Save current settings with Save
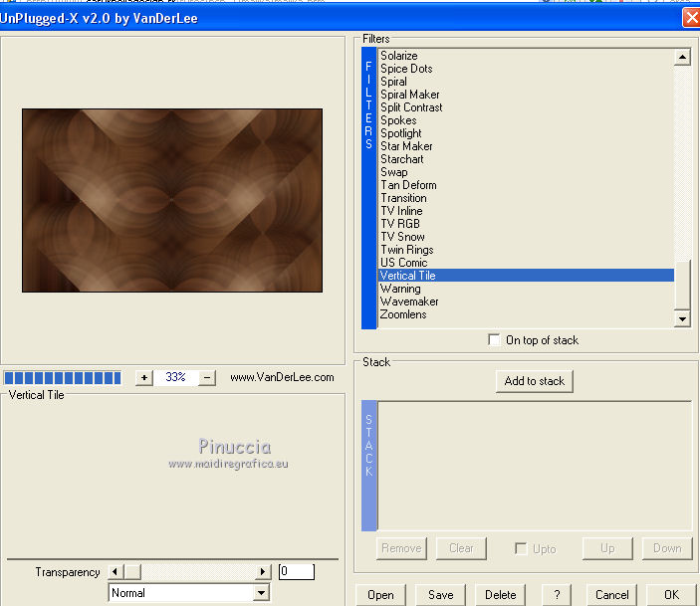Screen dimensions: 700x606 [441, 595]
